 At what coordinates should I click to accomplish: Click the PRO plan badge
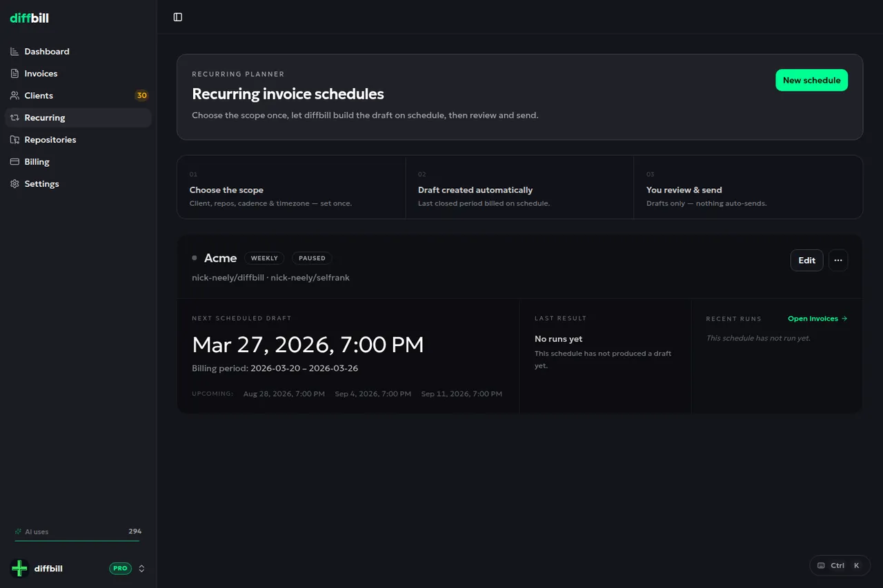120,569
